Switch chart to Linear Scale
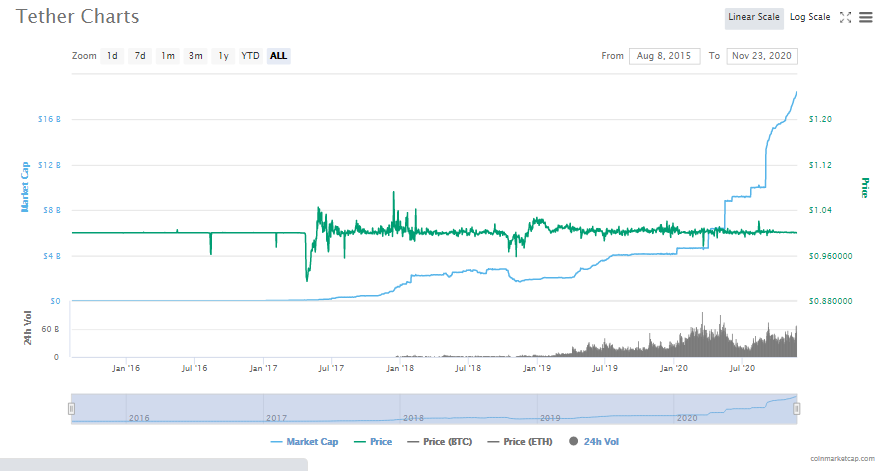The image size is (893, 471). click(x=754, y=18)
